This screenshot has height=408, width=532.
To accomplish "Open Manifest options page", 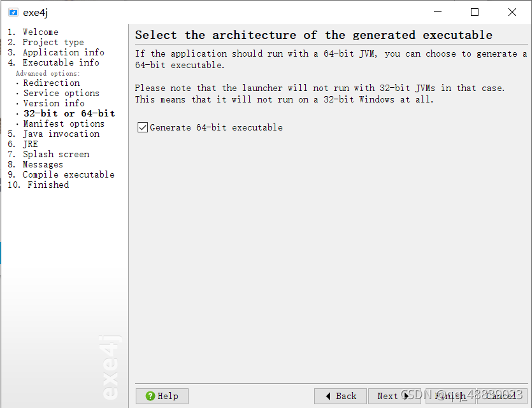I will click(64, 123).
